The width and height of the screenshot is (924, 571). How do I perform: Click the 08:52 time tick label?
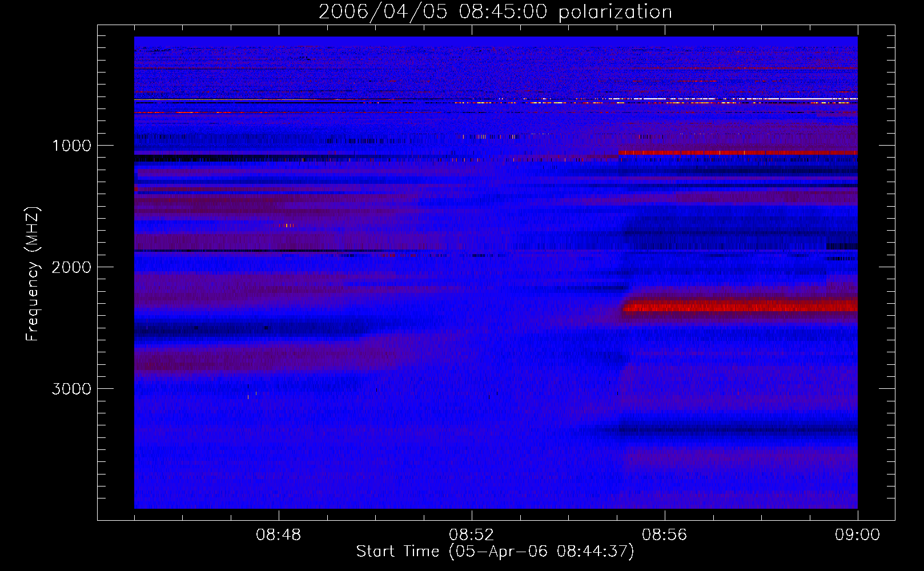(x=472, y=535)
